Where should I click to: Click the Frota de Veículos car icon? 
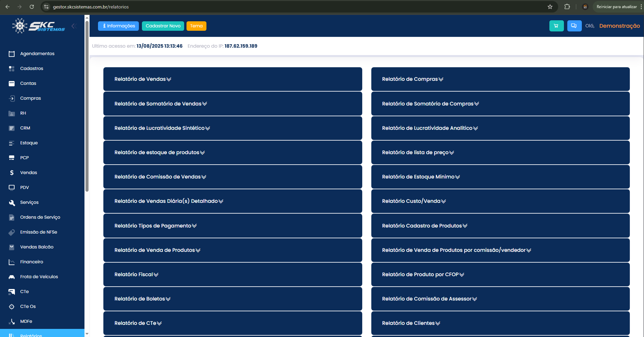pyautogui.click(x=12, y=277)
